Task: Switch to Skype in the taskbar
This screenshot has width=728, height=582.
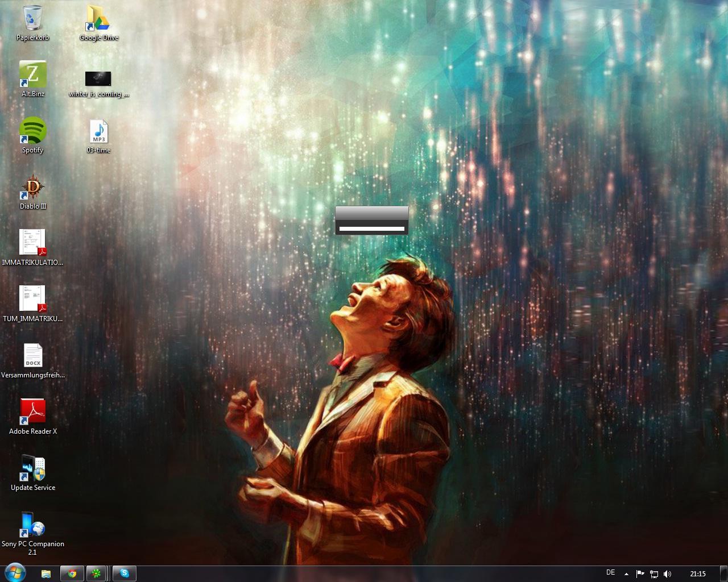Action: 125,574
